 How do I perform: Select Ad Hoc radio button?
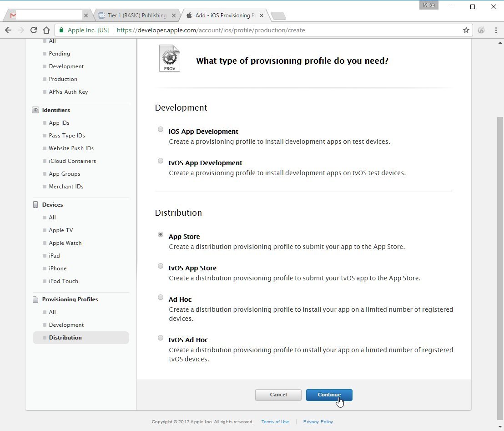coord(161,297)
